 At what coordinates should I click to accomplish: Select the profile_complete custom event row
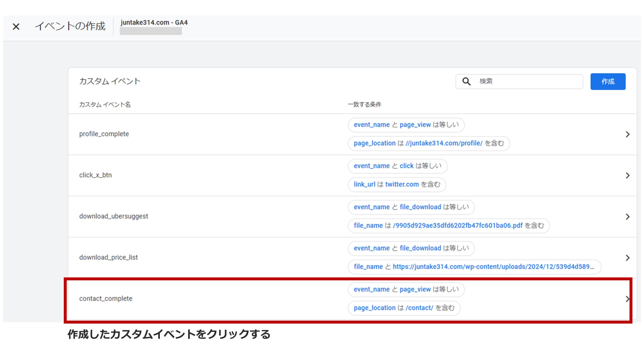click(104, 134)
